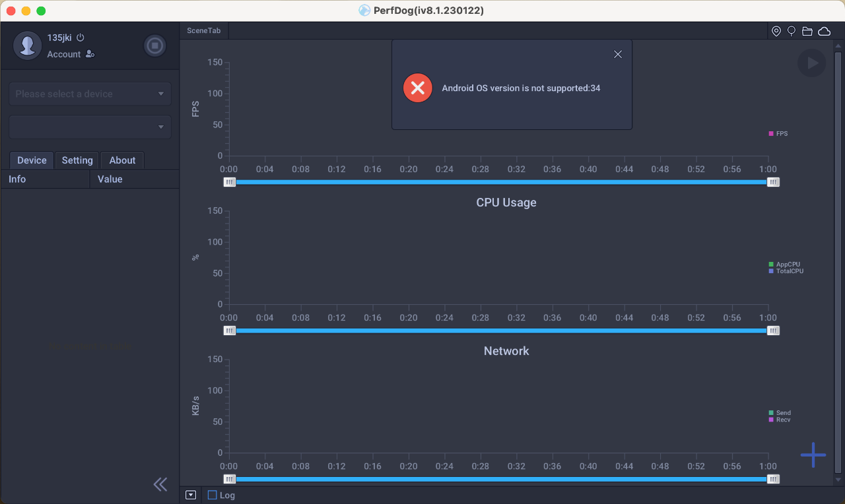This screenshot has height=504, width=845.
Task: Click the KB/s axis label
Action: coord(195,406)
